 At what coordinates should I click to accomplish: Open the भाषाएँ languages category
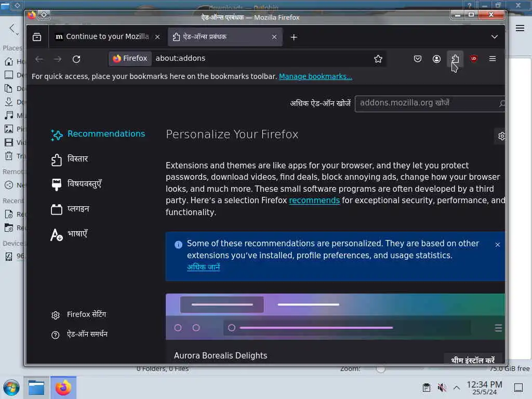tap(69, 234)
